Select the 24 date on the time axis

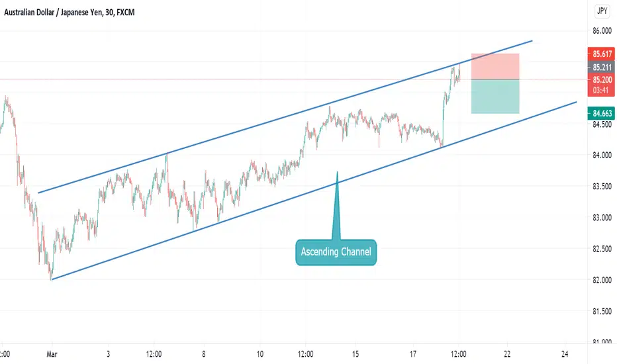[565, 355]
